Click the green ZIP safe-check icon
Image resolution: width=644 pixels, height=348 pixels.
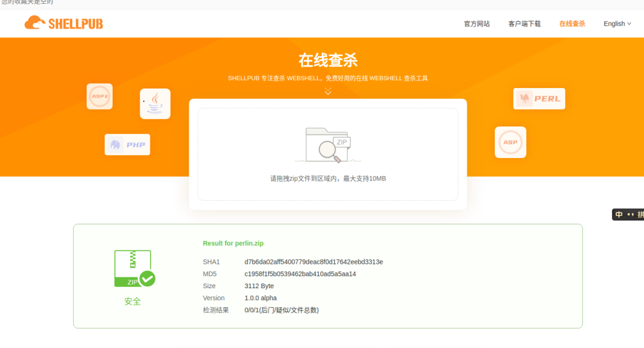[x=135, y=268]
